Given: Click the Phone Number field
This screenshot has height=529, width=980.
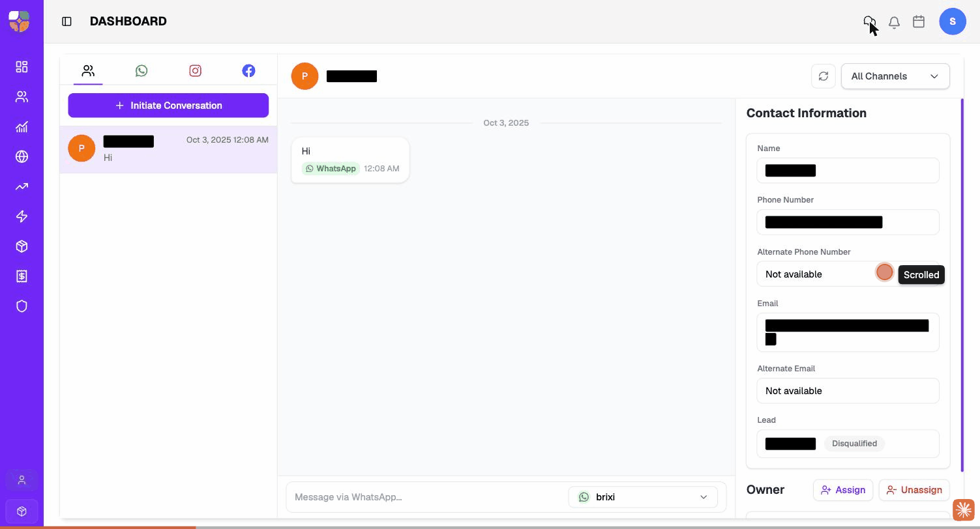Looking at the screenshot, I should tap(848, 222).
